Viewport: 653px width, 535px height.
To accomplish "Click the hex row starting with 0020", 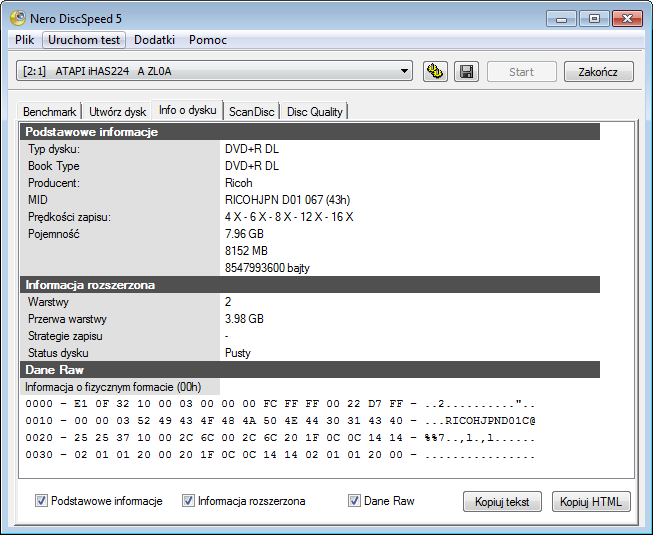I will 280,438.
